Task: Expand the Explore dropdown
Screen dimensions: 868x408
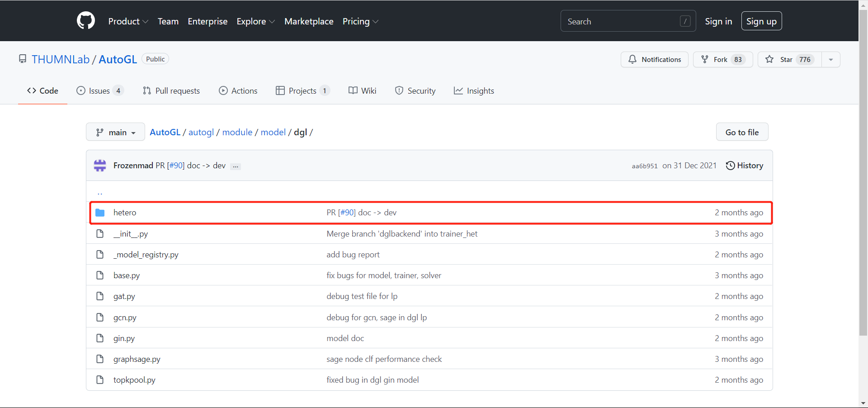Action: [255, 21]
